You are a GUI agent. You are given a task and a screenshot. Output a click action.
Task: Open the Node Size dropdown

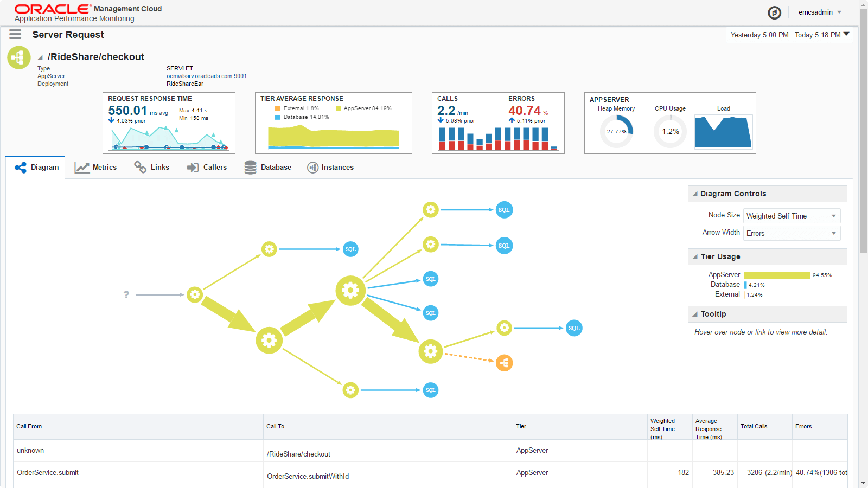792,216
